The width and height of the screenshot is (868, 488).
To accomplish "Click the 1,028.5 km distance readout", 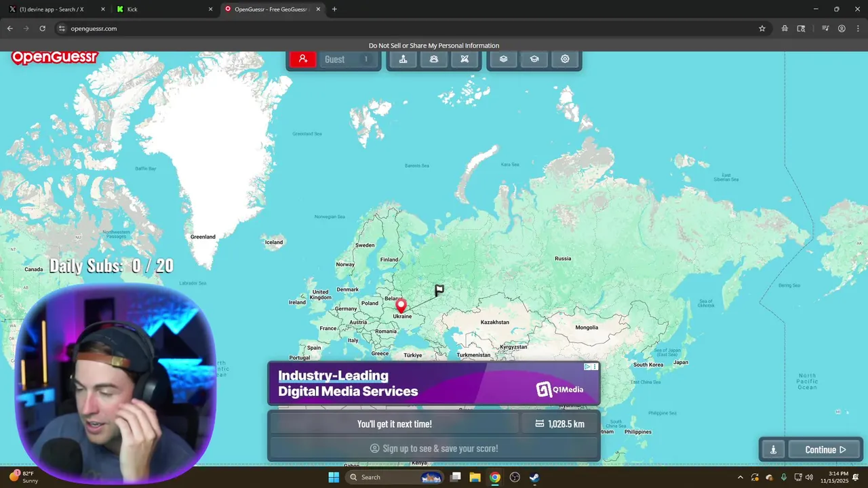I will pos(559,424).
